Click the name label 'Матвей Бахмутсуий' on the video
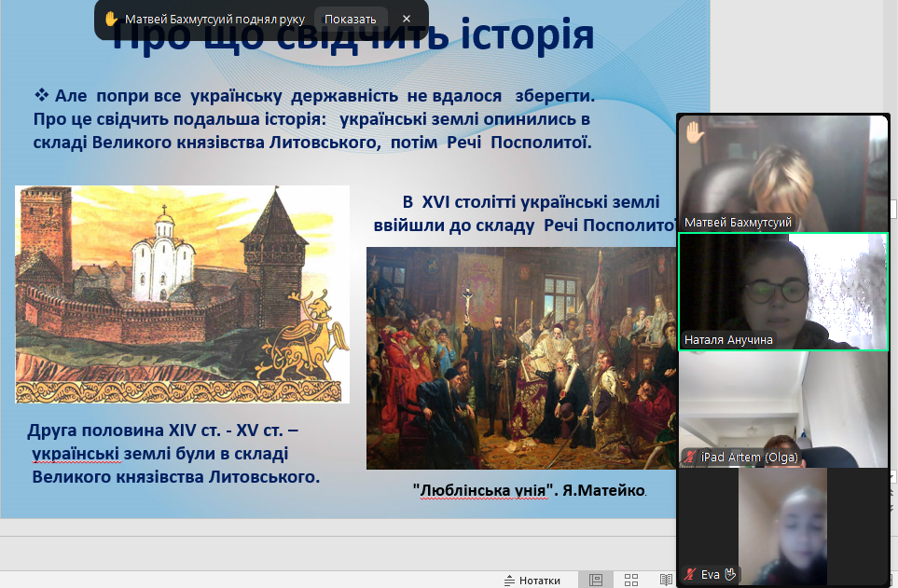 [738, 222]
